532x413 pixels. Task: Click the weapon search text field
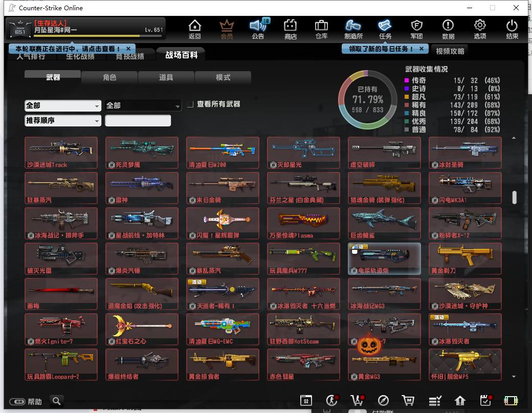[x=138, y=120]
